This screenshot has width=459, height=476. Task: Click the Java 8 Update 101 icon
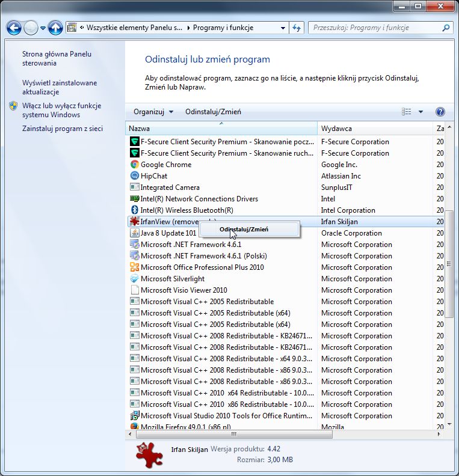(135, 233)
